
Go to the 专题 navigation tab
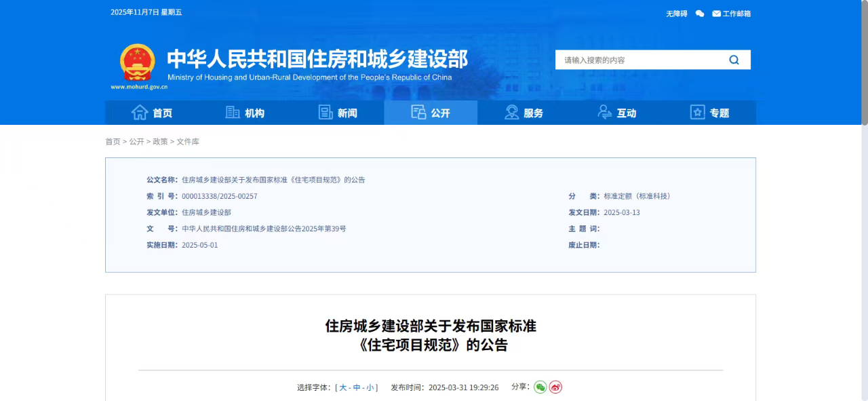pyautogui.click(x=710, y=113)
